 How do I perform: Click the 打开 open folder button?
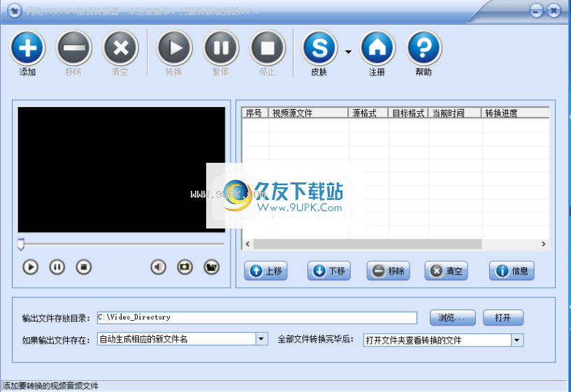coord(503,318)
